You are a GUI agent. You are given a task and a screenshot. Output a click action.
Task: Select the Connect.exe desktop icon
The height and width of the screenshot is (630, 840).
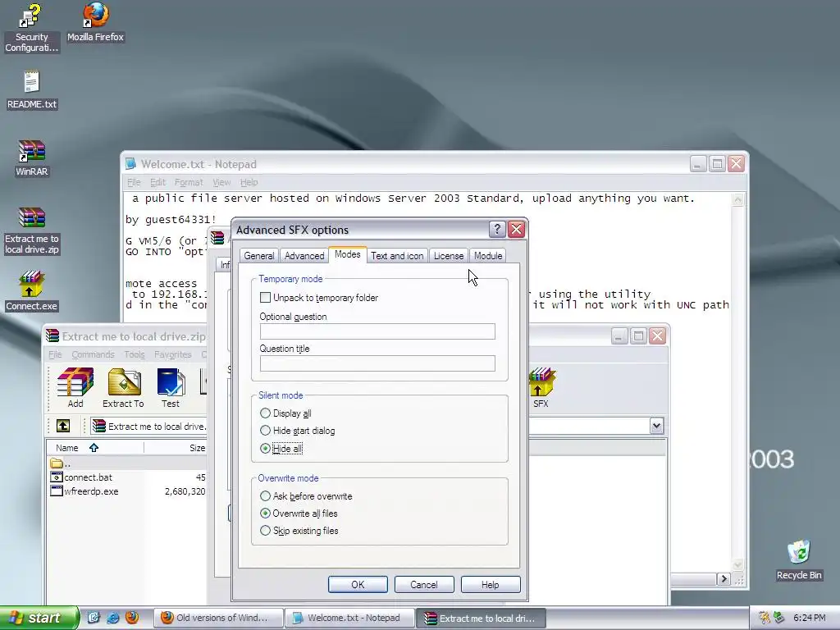[x=32, y=291]
